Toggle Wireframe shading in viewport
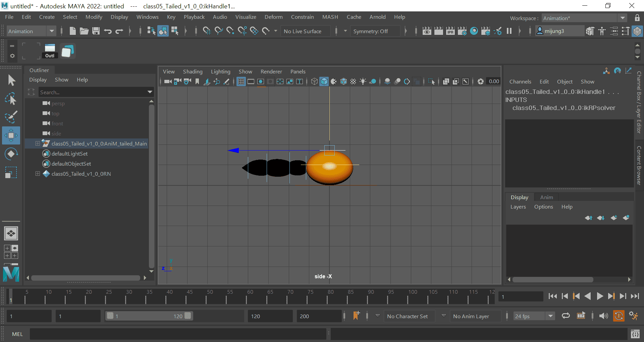Screen dimensions: 644x342 [x=314, y=81]
